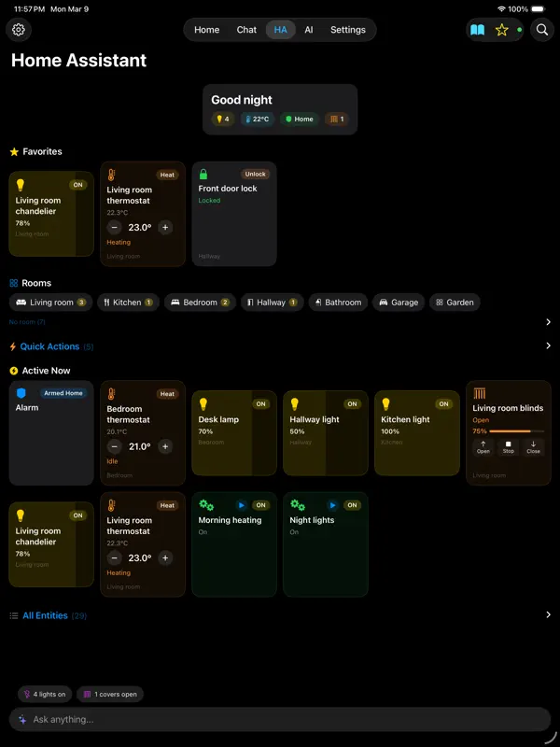Screen dimensions: 560x747
Task: Tap the Home presence chip
Action: [300, 120]
